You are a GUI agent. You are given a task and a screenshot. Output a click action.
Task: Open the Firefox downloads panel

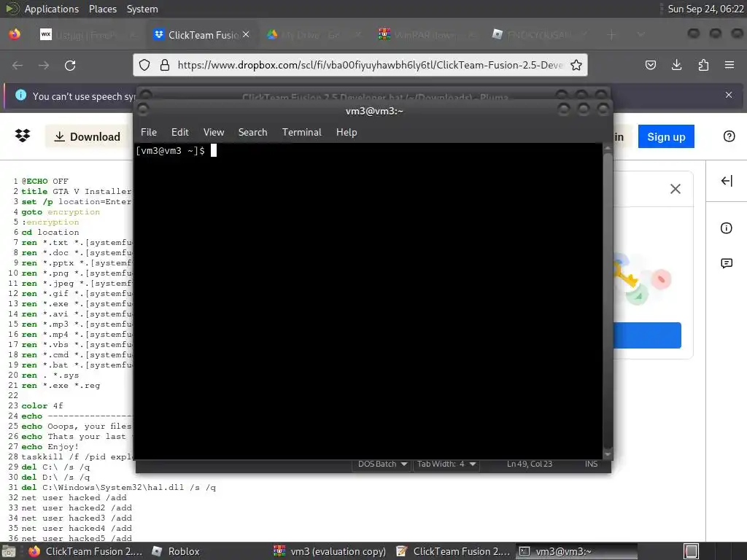pos(676,65)
